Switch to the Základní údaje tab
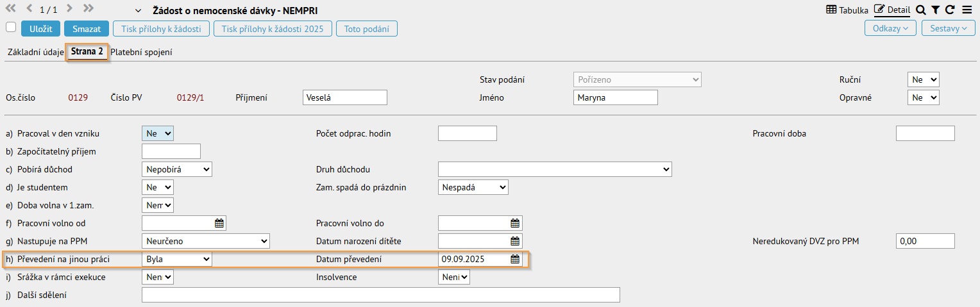 click(x=35, y=53)
